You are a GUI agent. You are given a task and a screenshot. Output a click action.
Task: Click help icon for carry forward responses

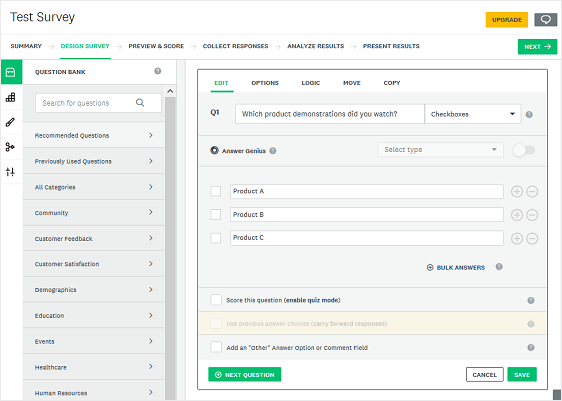(531, 324)
